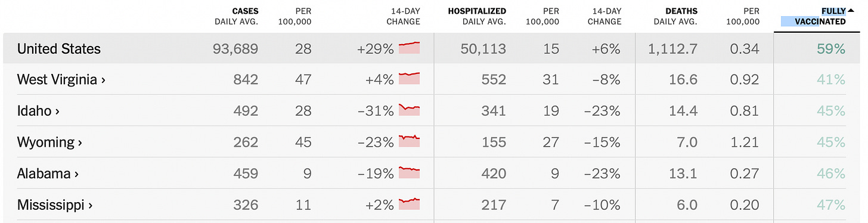Open the West Virginia row link
Viewport: 868px width, 223px height.
pyautogui.click(x=61, y=79)
